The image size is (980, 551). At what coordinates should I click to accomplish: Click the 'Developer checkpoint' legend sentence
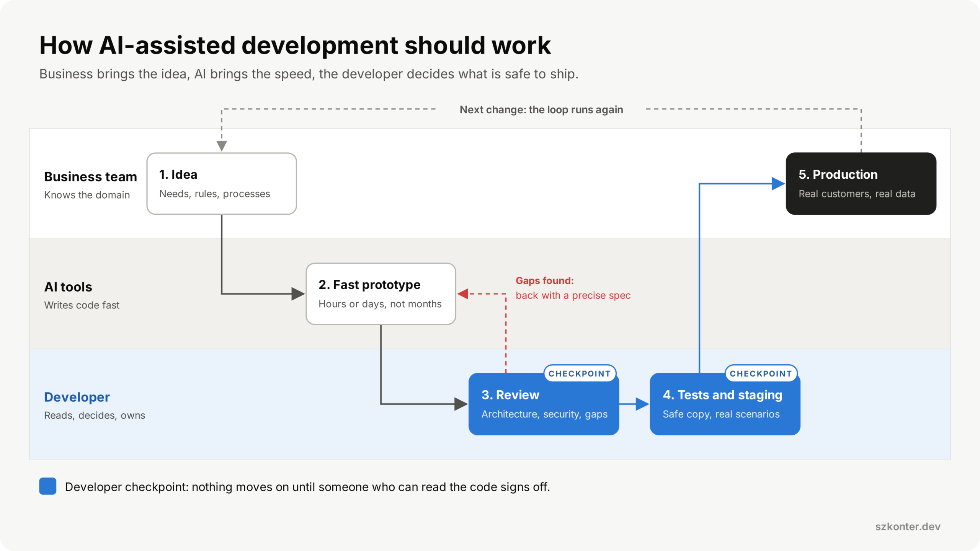(x=307, y=487)
